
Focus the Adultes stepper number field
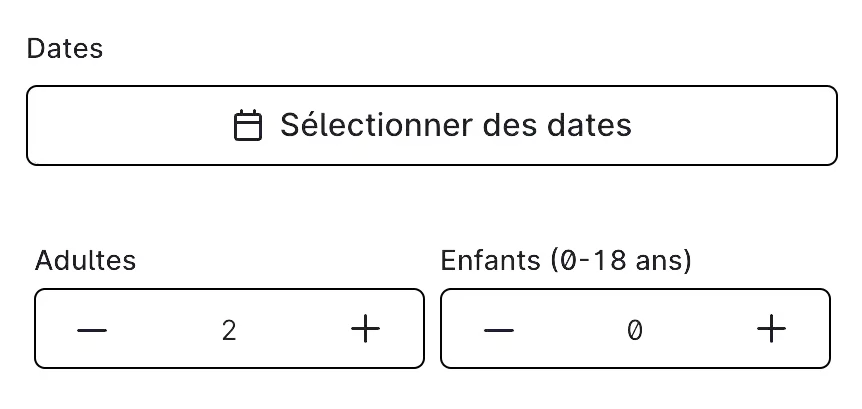(x=229, y=330)
